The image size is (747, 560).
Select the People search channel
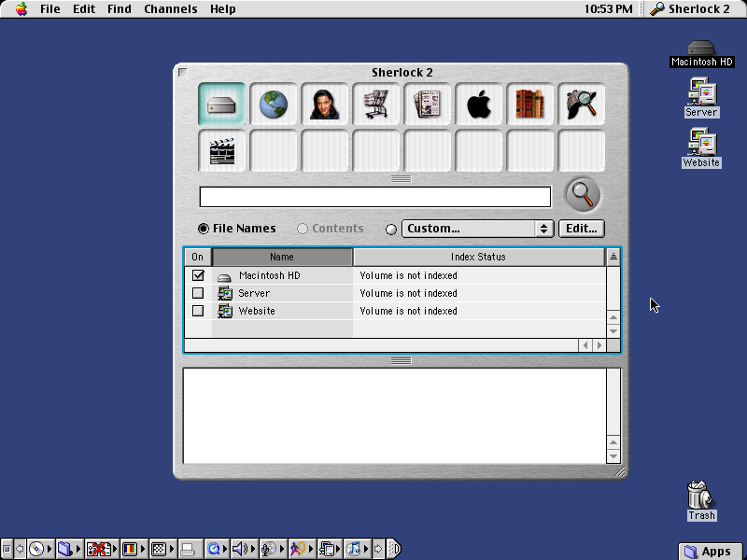(x=324, y=104)
